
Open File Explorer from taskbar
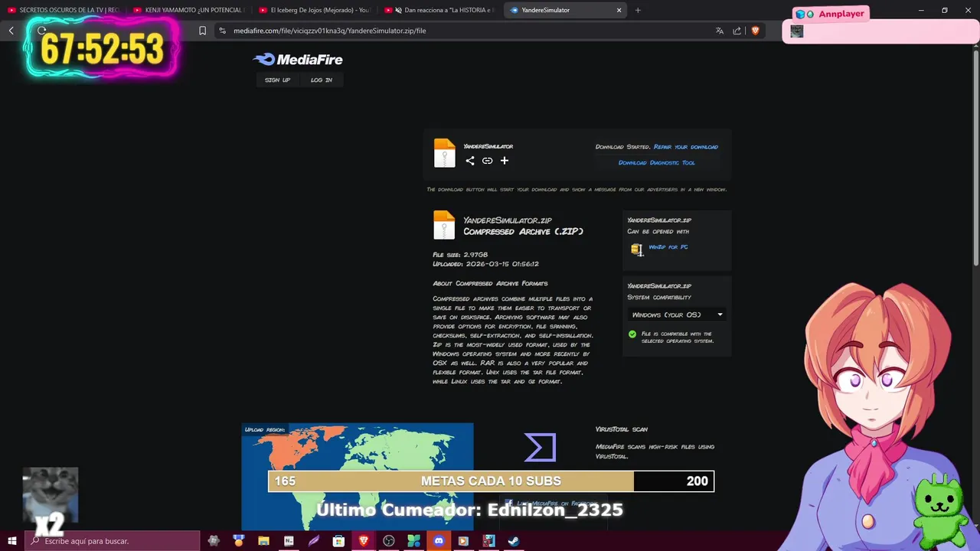pos(263,541)
